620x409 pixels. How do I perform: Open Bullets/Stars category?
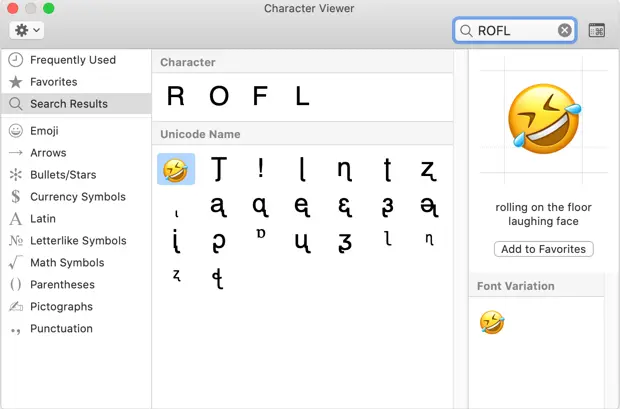click(x=64, y=175)
